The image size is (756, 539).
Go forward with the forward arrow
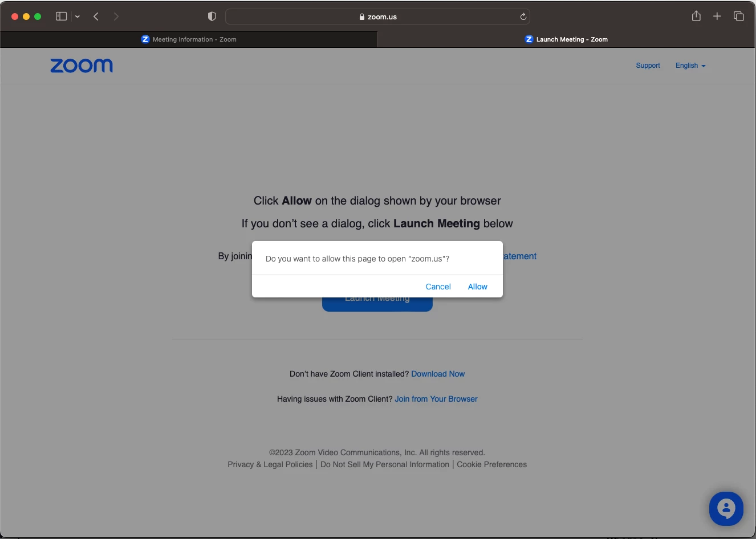[x=116, y=17]
